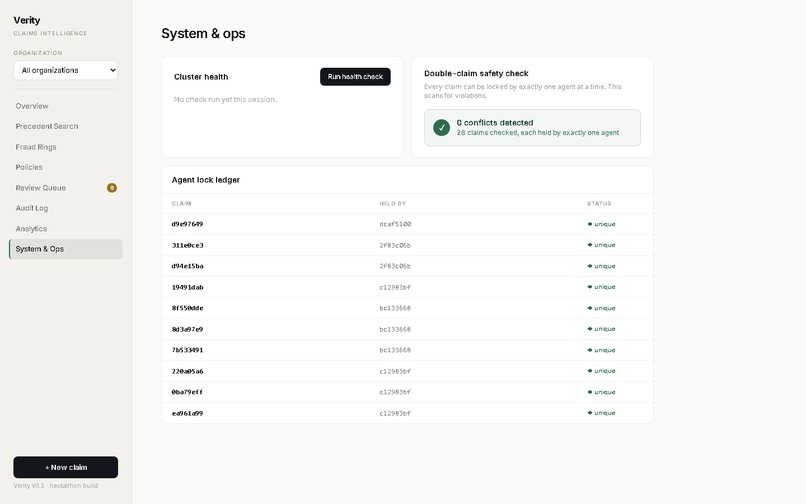This screenshot has width=806, height=504.
Task: Select claim 8d3a97e9
Action: coord(187,329)
